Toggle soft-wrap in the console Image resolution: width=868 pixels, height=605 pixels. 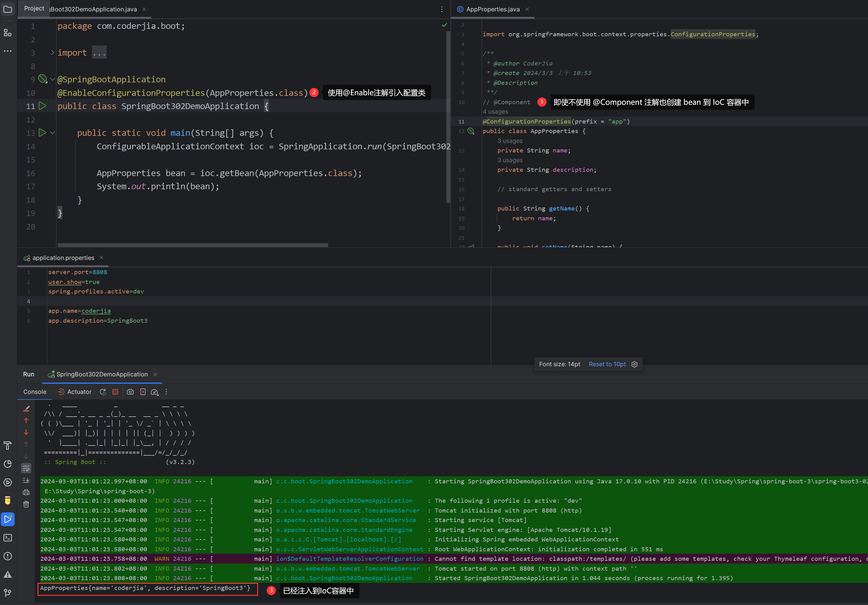[x=26, y=469]
